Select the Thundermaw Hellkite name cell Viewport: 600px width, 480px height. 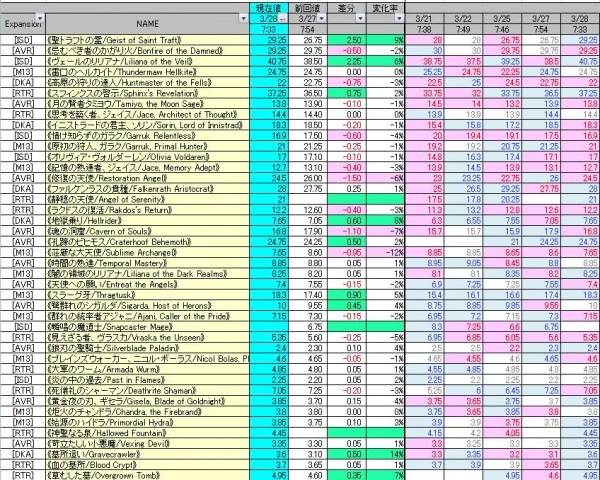(147, 72)
